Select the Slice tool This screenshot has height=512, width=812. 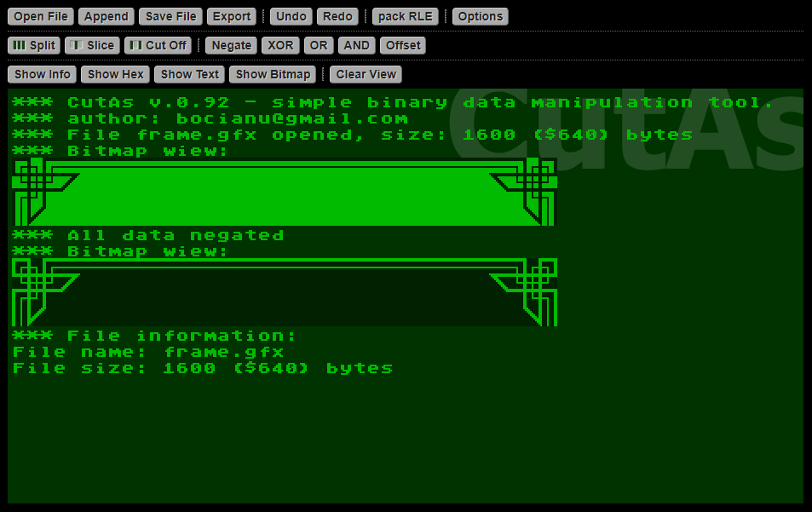coord(92,45)
